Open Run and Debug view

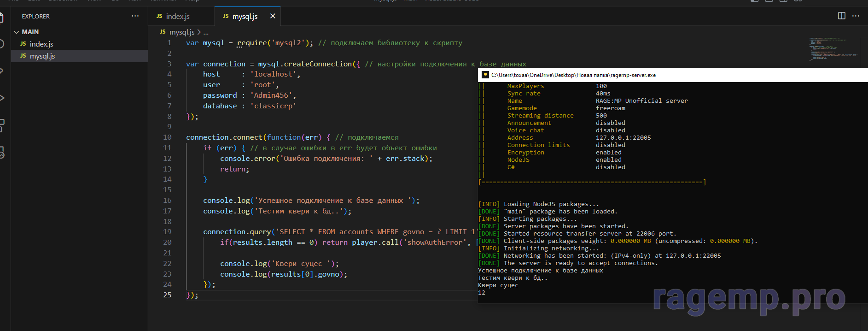coord(1,98)
